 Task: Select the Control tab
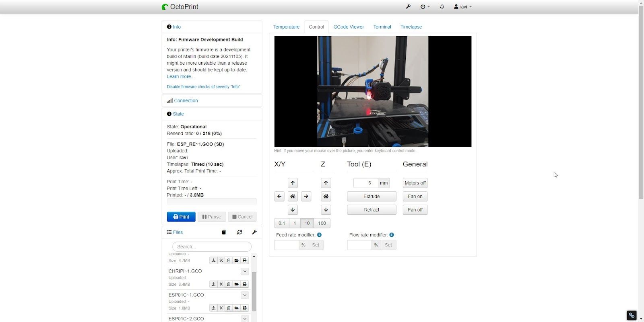[316, 27]
